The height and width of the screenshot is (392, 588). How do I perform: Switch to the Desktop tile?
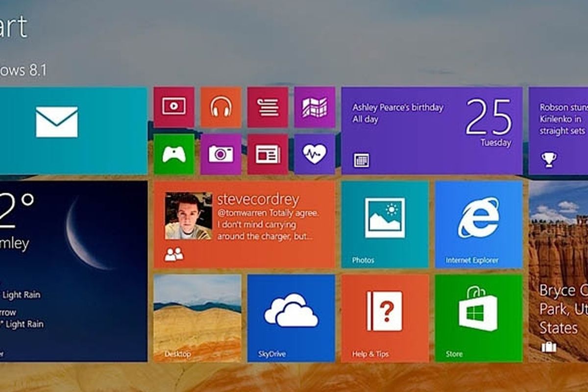[x=197, y=318]
